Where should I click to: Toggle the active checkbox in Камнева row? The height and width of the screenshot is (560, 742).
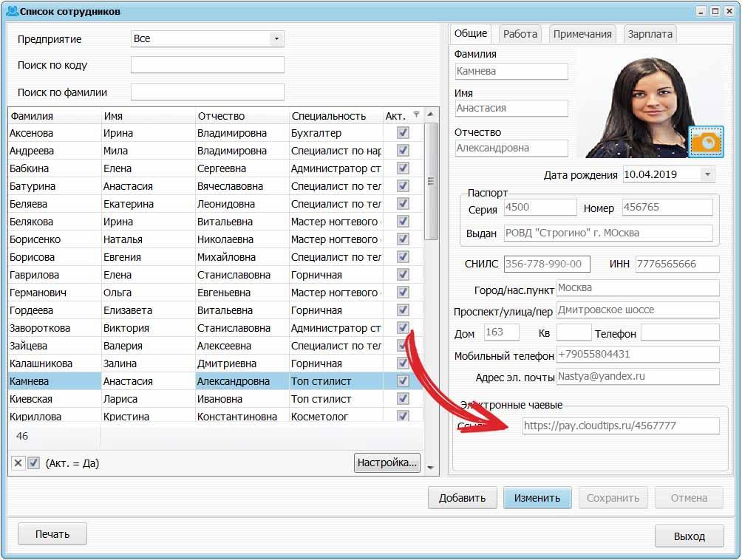(x=403, y=381)
